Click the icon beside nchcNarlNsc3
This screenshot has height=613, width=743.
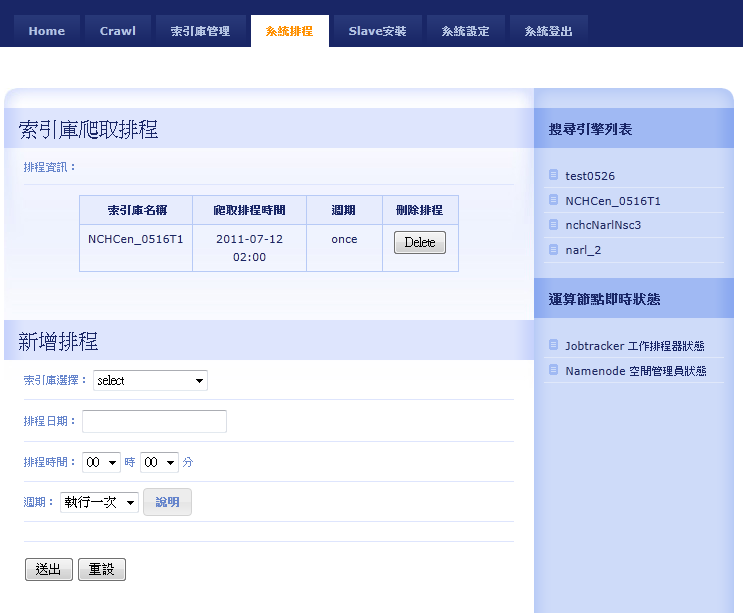553,224
